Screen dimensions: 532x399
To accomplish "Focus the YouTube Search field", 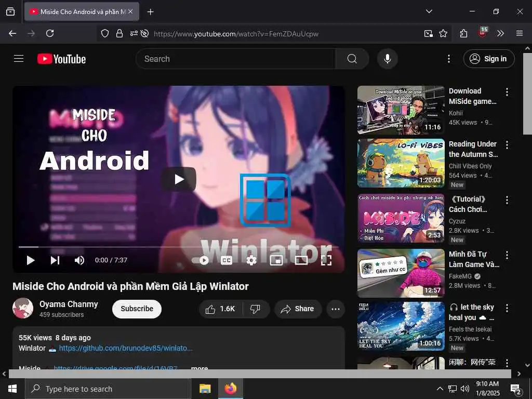I will point(236,59).
